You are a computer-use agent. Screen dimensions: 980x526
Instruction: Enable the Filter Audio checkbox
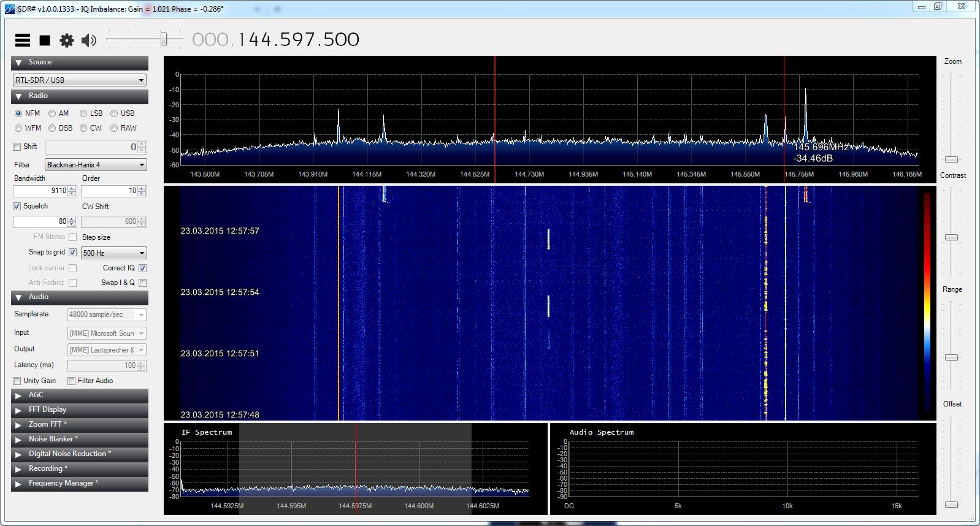coord(72,381)
